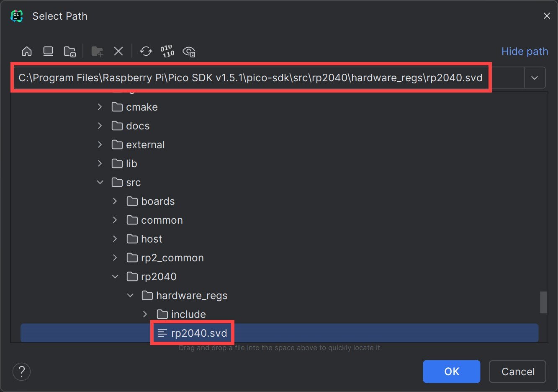Open help with the question mark button
This screenshot has width=558, height=392.
point(22,371)
